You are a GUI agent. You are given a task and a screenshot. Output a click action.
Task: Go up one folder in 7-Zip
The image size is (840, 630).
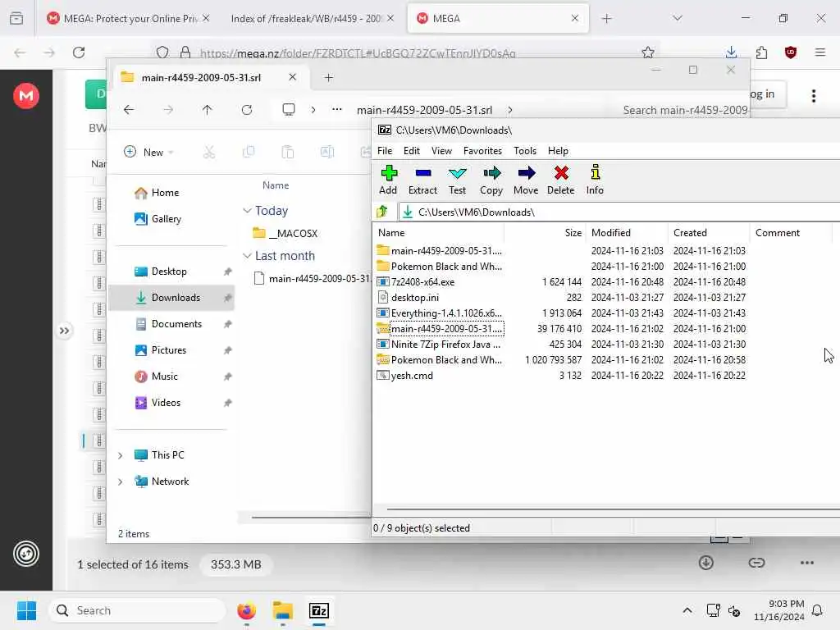coord(382,212)
